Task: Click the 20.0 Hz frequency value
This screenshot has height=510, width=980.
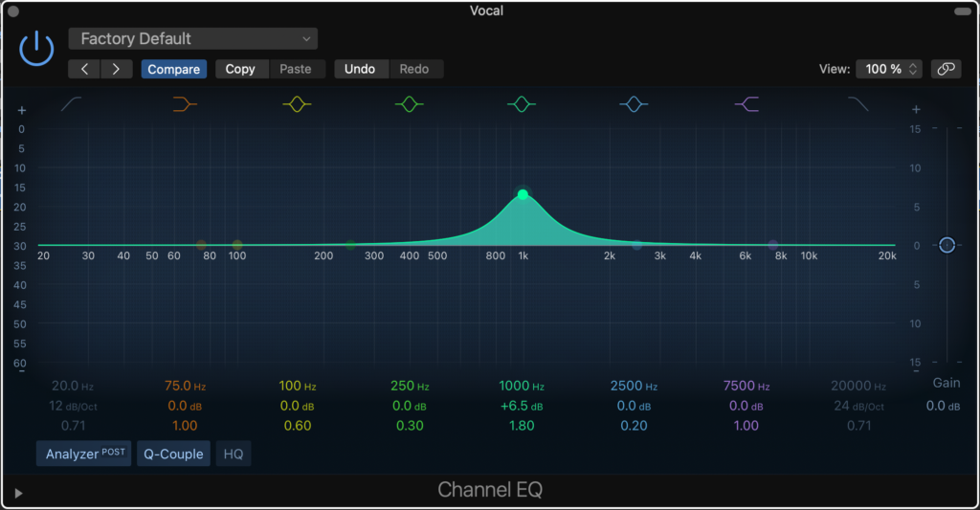Action: [73, 386]
